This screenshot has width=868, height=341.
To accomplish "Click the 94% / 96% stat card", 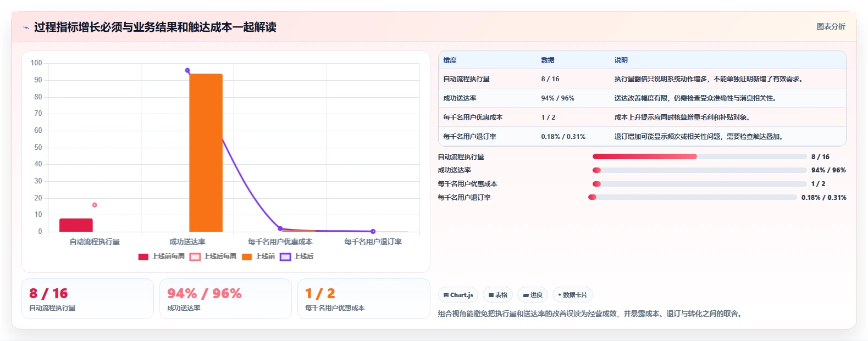I will pyautogui.click(x=225, y=299).
